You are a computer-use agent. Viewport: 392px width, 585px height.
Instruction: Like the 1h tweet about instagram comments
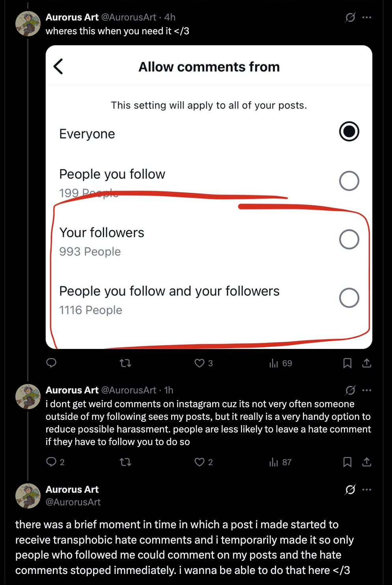[200, 462]
